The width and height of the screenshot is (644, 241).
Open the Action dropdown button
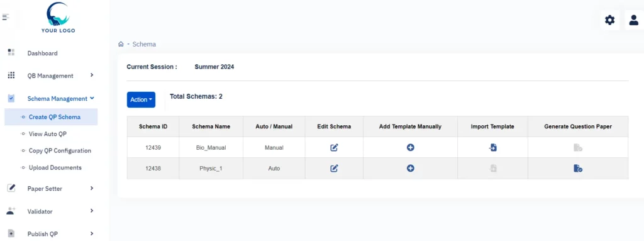click(x=141, y=99)
